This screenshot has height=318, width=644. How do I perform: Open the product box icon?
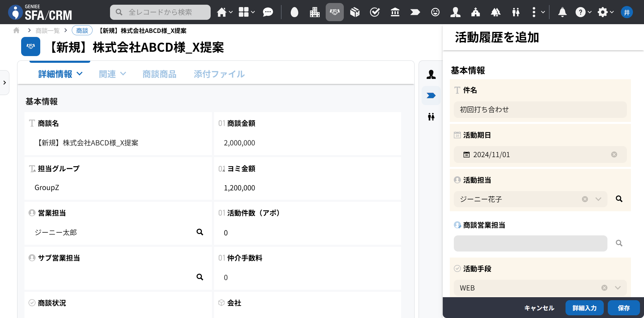[355, 12]
